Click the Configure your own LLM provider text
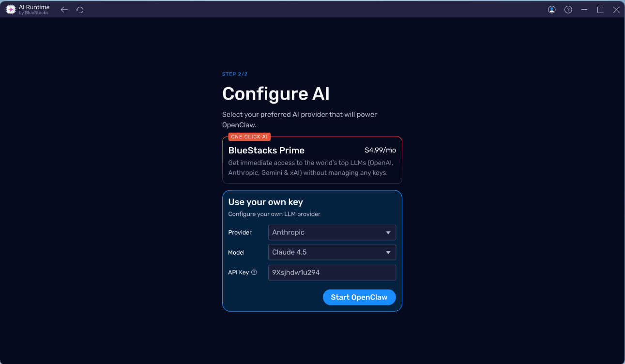625x364 pixels. (x=274, y=214)
